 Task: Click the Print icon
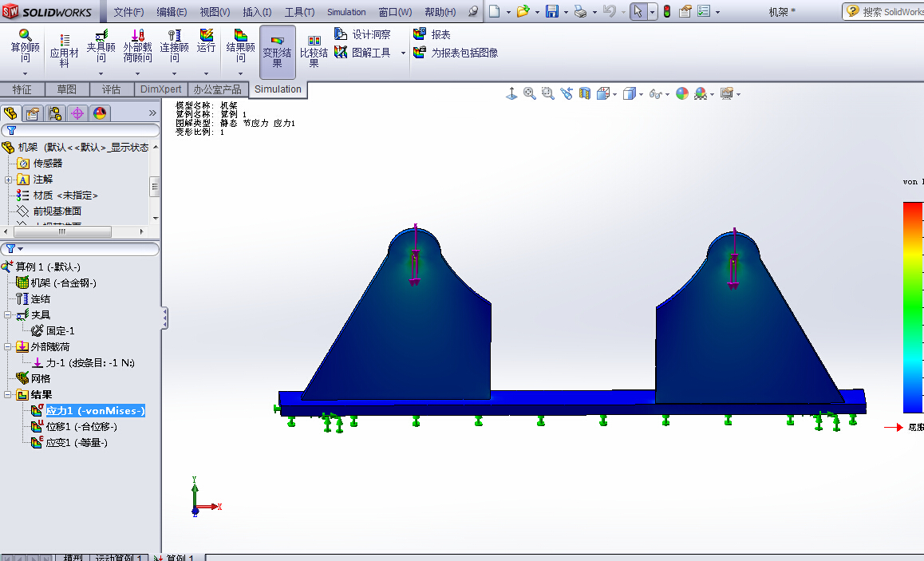pyautogui.click(x=580, y=11)
